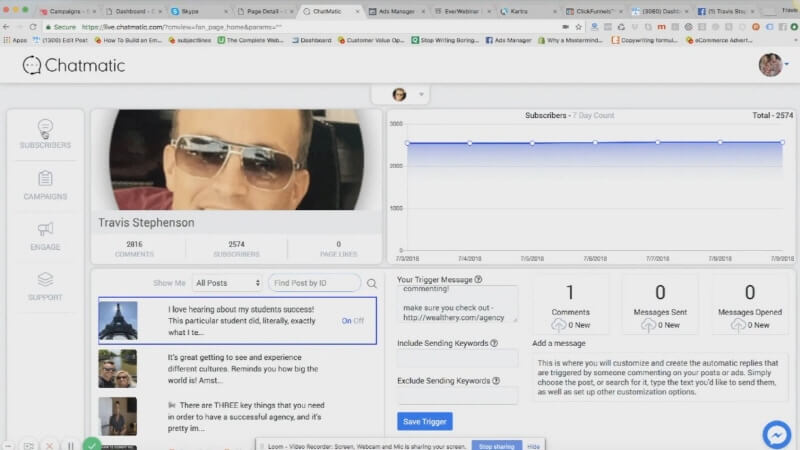This screenshot has width=800, height=450.
Task: Click the browser reload button
Action: (x=33, y=27)
